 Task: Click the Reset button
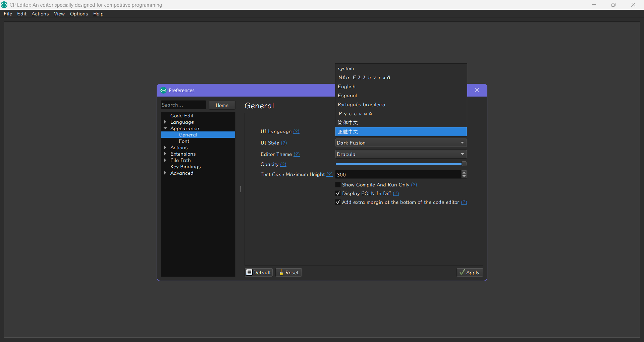[x=289, y=273]
